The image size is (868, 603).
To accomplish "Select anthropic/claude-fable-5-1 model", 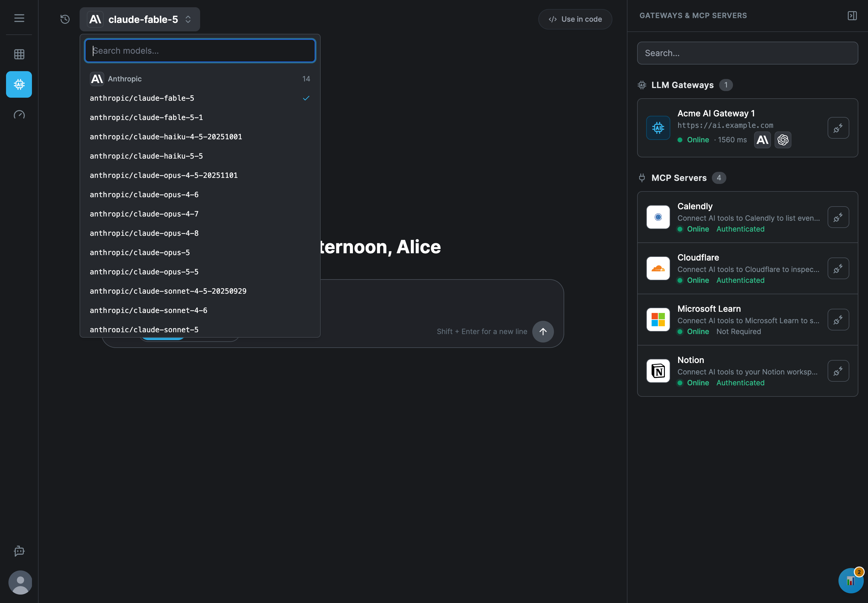I will point(200,118).
